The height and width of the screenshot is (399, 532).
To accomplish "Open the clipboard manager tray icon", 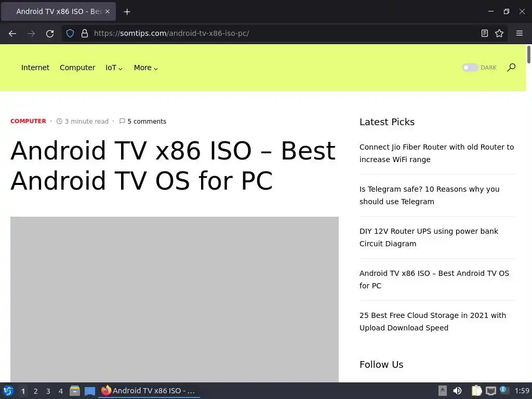I will click(476, 391).
